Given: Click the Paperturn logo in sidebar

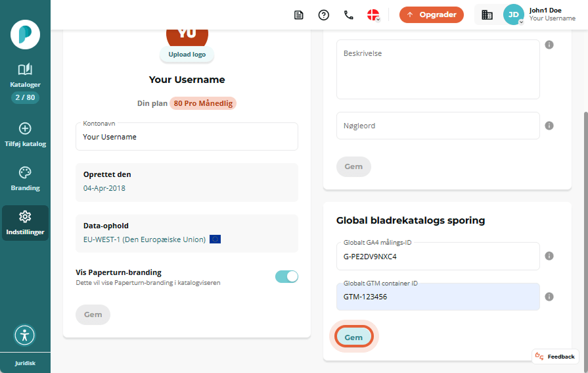Looking at the screenshot, I should click(x=25, y=35).
